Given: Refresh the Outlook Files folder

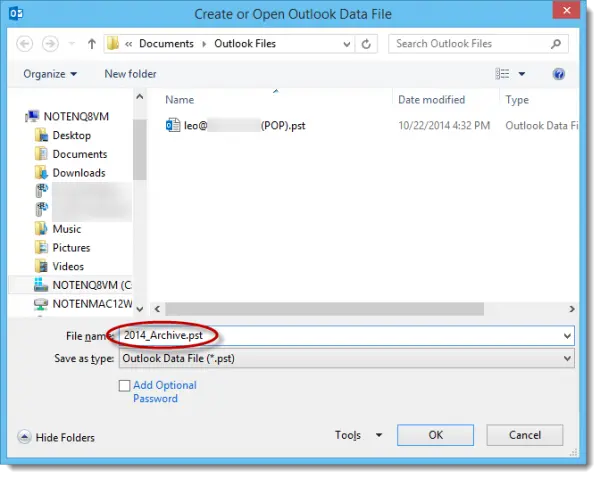Looking at the screenshot, I should point(366,44).
